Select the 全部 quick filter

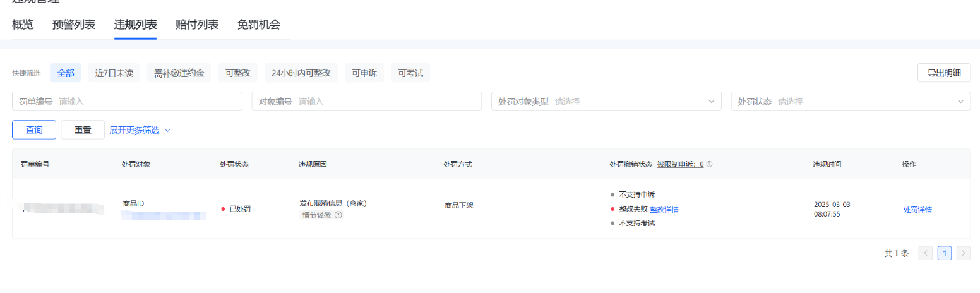[x=66, y=73]
